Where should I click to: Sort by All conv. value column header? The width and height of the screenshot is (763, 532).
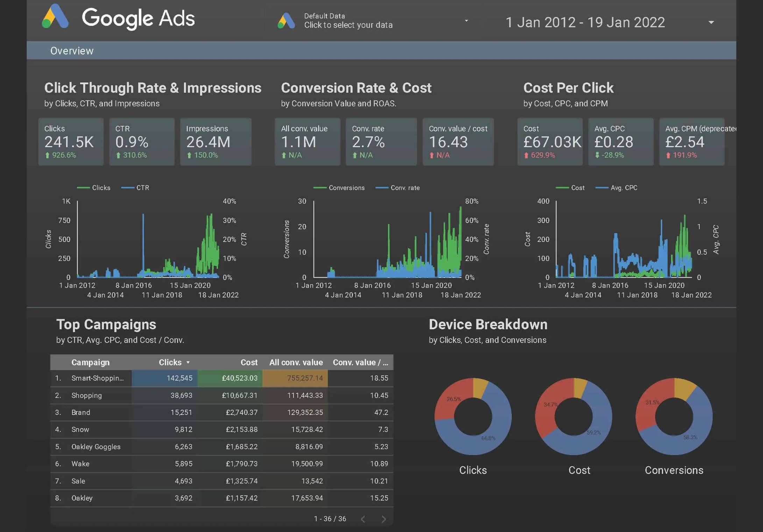point(296,362)
